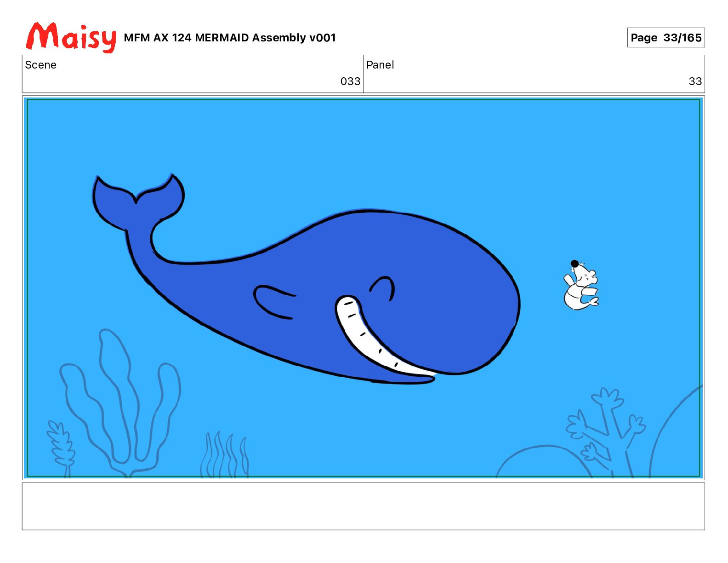This screenshot has width=728, height=563.
Task: Select the panel number "33"
Action: tap(695, 81)
